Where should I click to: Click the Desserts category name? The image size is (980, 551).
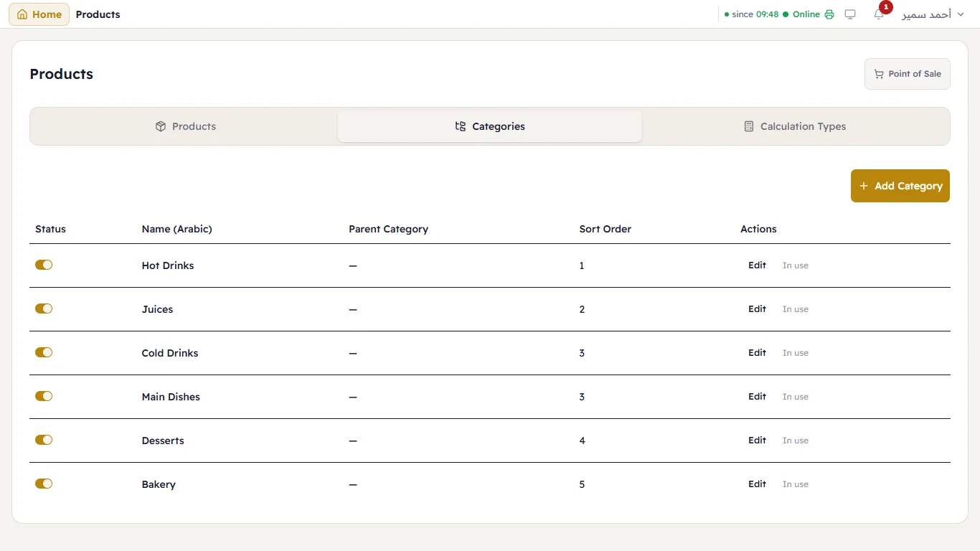coord(163,441)
